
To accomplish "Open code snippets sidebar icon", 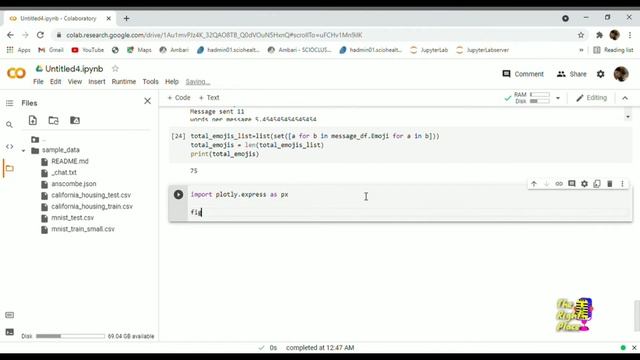I will pyautogui.click(x=9, y=146).
